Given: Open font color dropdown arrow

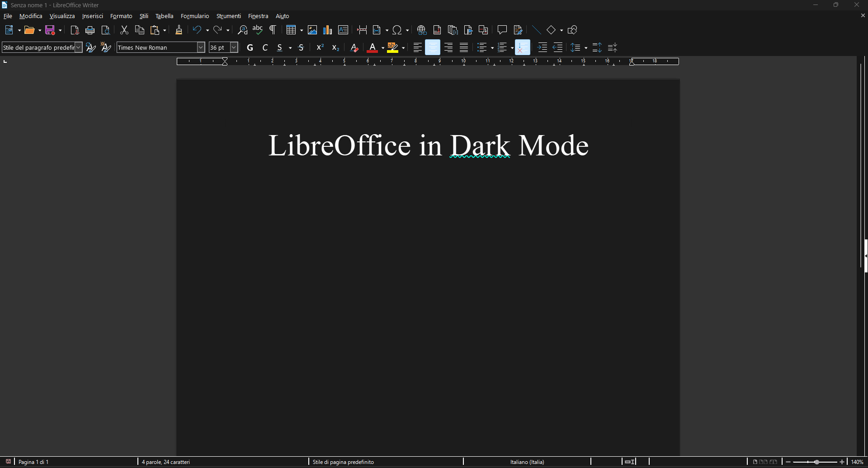Looking at the screenshot, I should (383, 48).
